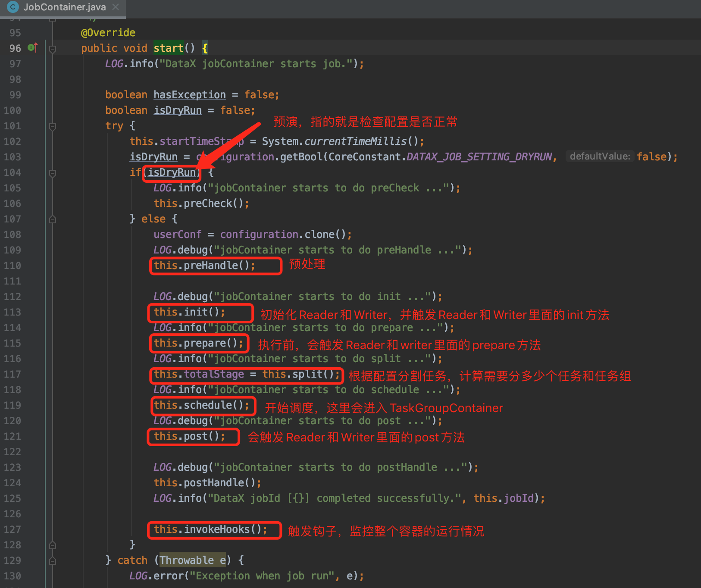Toggle the fold marker on line 107
Screen dimensions: 701x588
point(53,219)
